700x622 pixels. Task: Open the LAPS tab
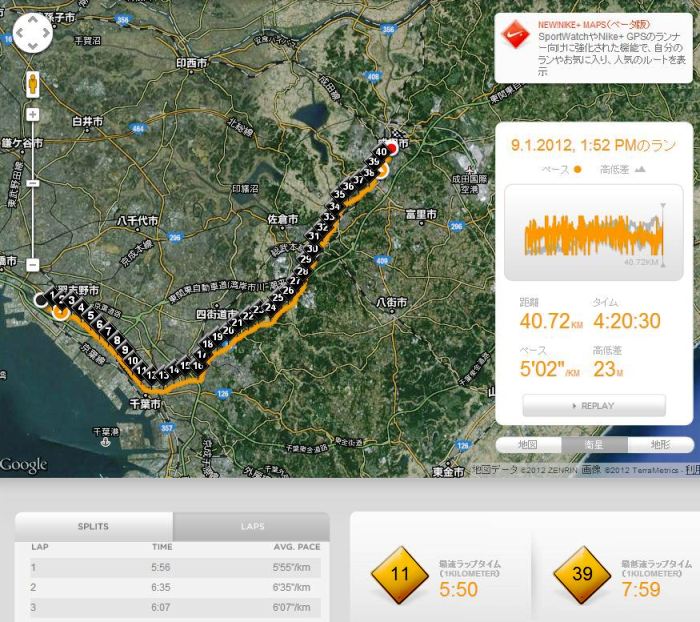point(252,526)
